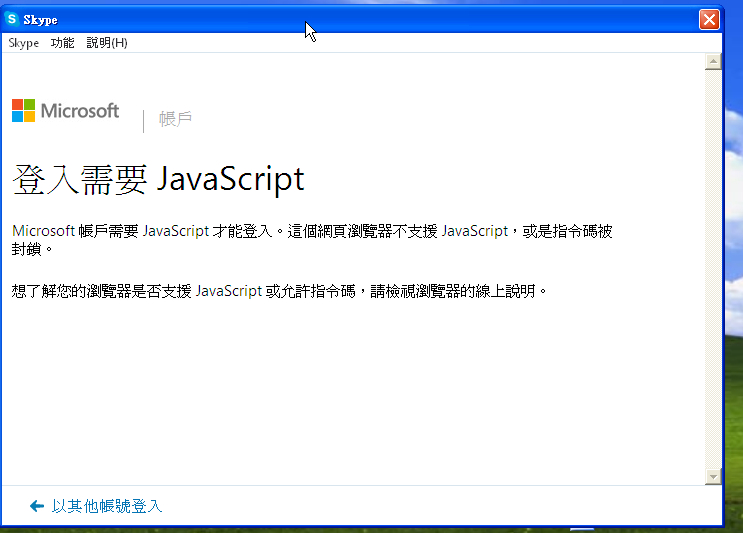Screen dimensions: 743x533
Task: Click the Microsoft four-color logo
Action: (23, 110)
